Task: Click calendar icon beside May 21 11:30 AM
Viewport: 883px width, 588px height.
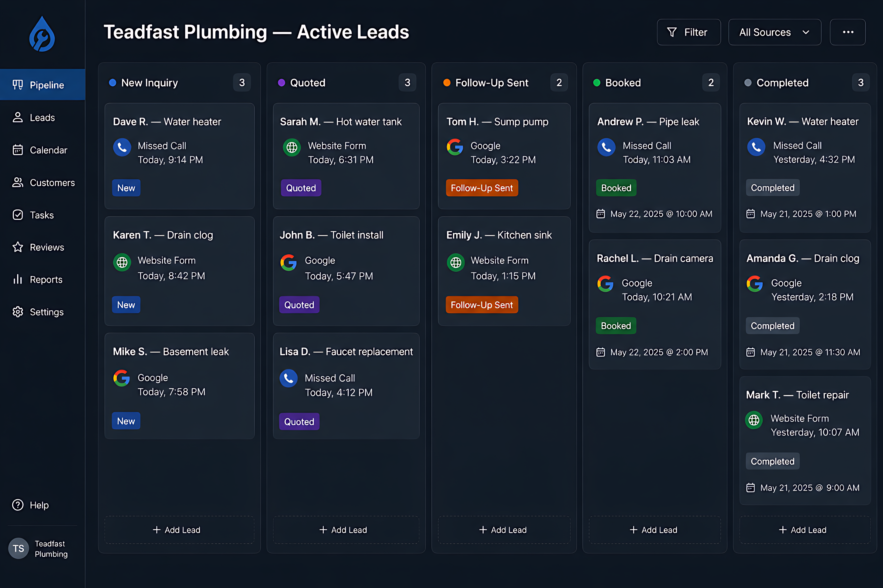Action: click(x=751, y=352)
